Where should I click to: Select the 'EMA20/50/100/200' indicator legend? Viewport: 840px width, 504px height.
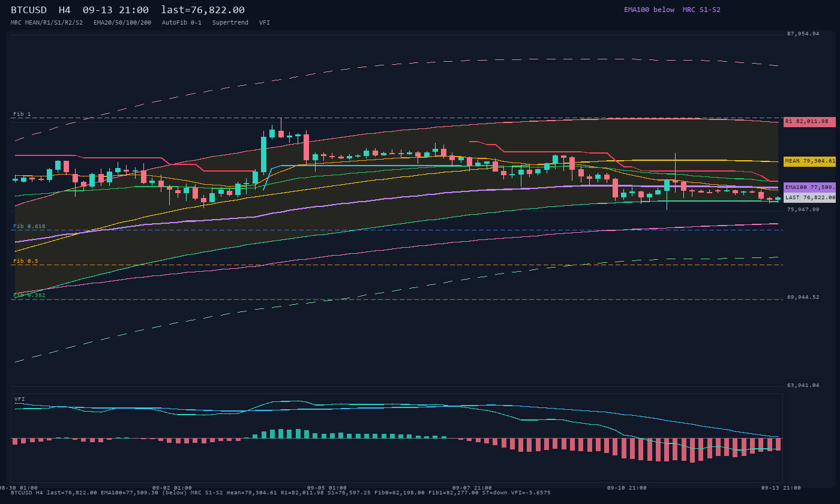click(122, 23)
